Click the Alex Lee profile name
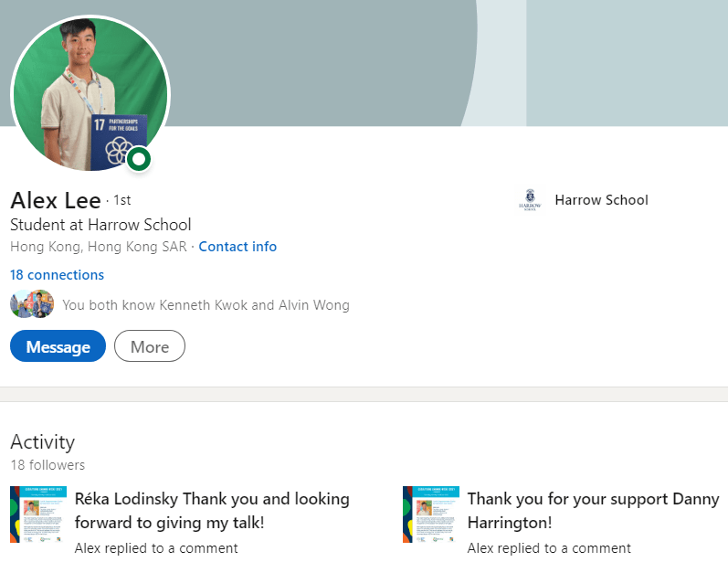This screenshot has width=728, height=562. (55, 201)
